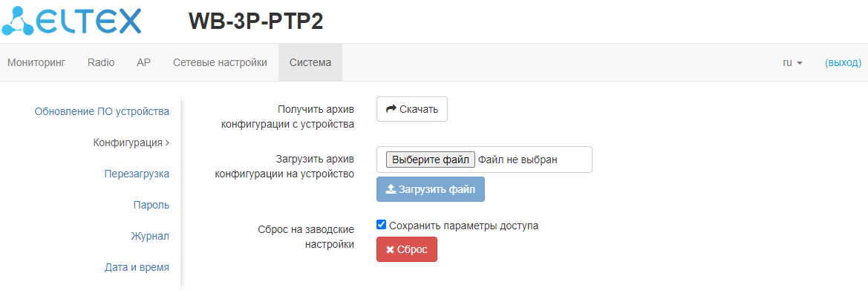The image size is (868, 299).
Task: Click the Файл не выбран file field
Action: coord(517,159)
